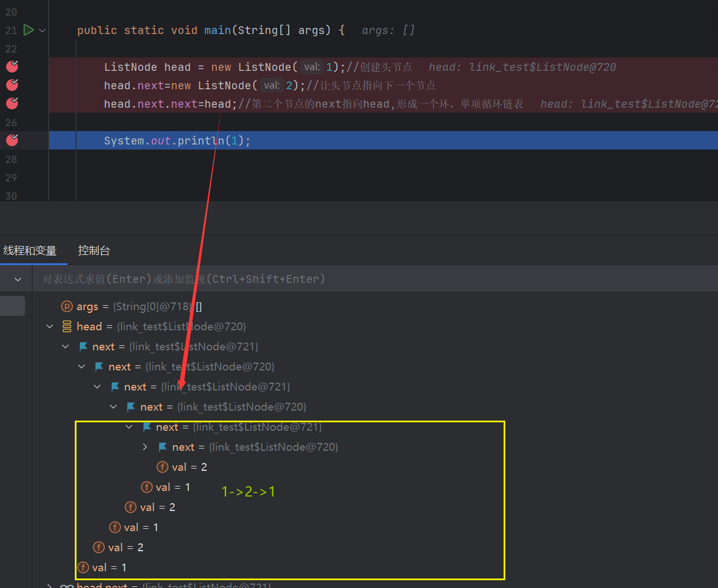Click the parameter icon next to args variable

pyautogui.click(x=67, y=306)
